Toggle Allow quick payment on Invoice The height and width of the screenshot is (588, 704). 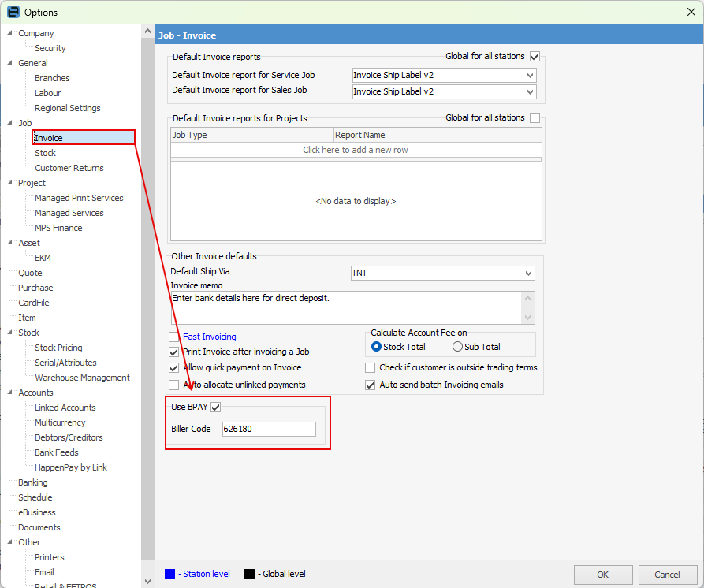click(173, 367)
